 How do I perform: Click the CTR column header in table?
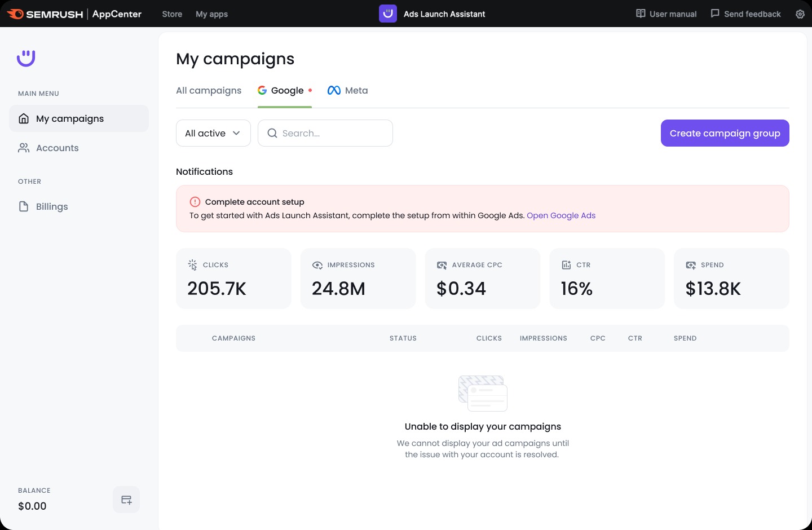click(635, 338)
